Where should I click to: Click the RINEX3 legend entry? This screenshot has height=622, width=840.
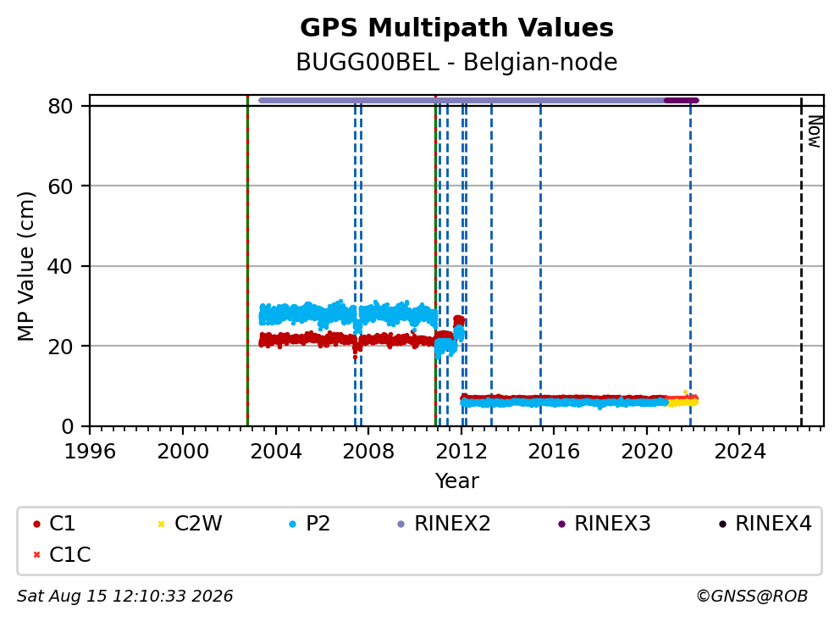(604, 524)
